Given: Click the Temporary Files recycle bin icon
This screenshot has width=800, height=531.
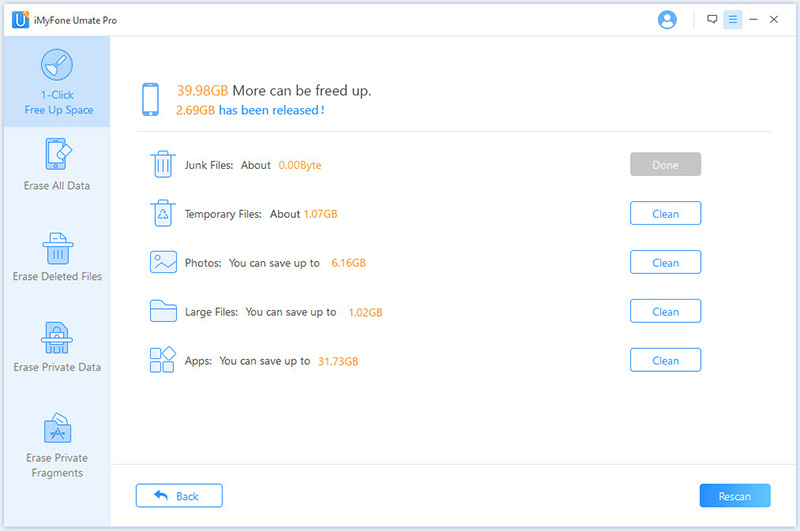Looking at the screenshot, I should coord(163,213).
